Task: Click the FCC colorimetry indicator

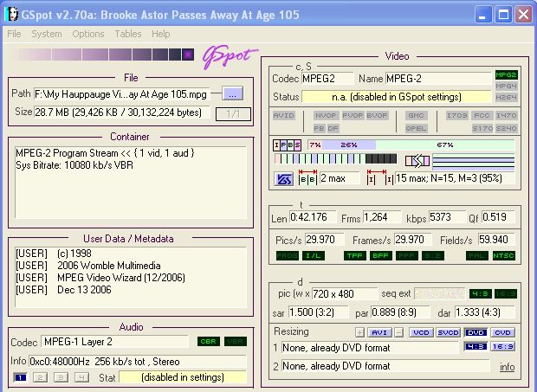Action: coord(482,115)
